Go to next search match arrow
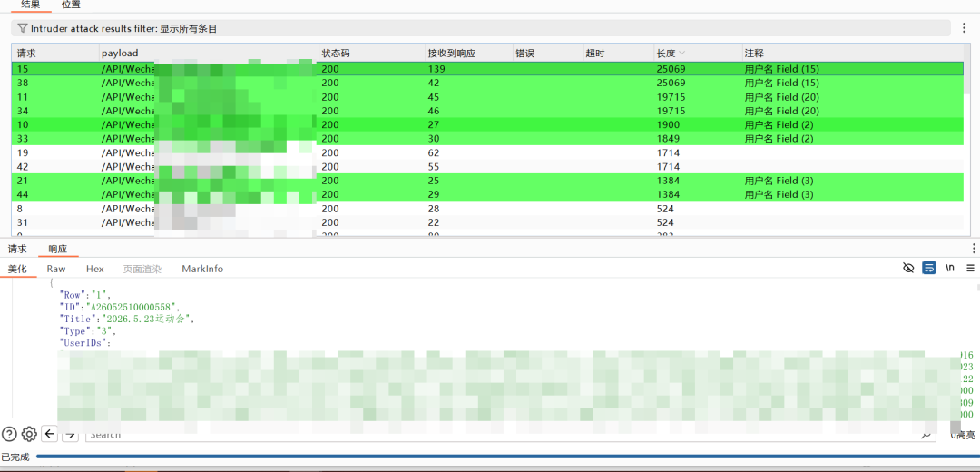 pos(71,435)
